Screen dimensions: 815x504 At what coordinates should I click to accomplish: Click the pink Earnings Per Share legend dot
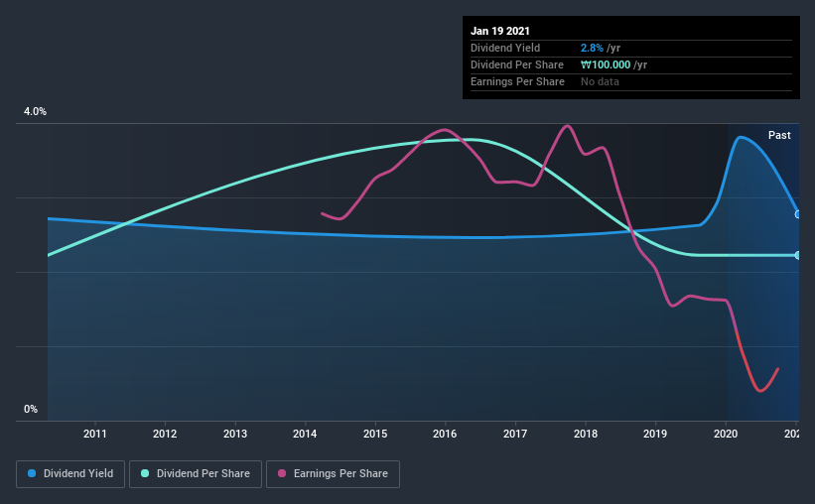click(x=282, y=473)
